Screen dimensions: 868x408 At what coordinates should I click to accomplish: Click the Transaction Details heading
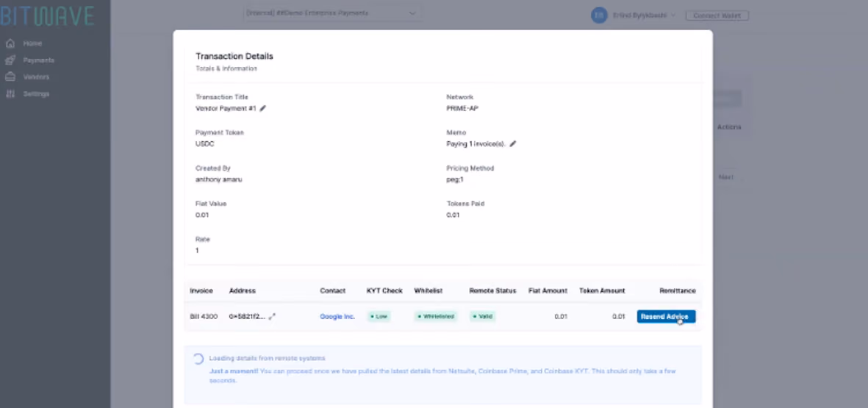(x=234, y=56)
